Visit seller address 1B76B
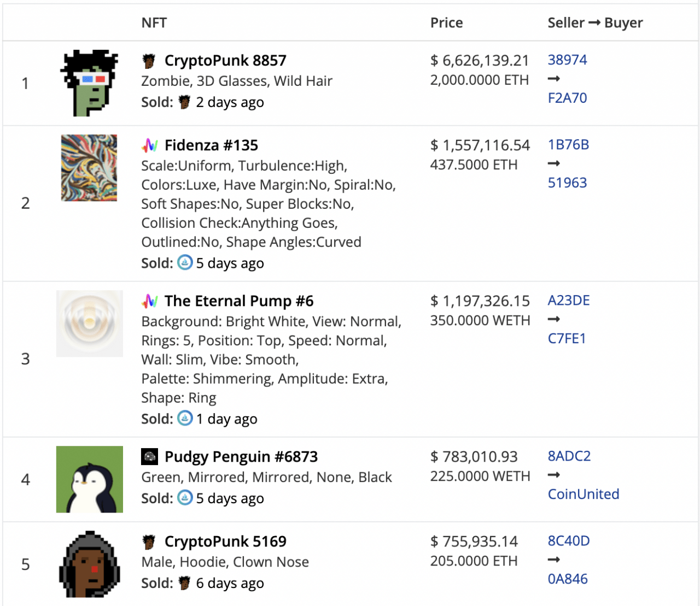 click(x=568, y=145)
